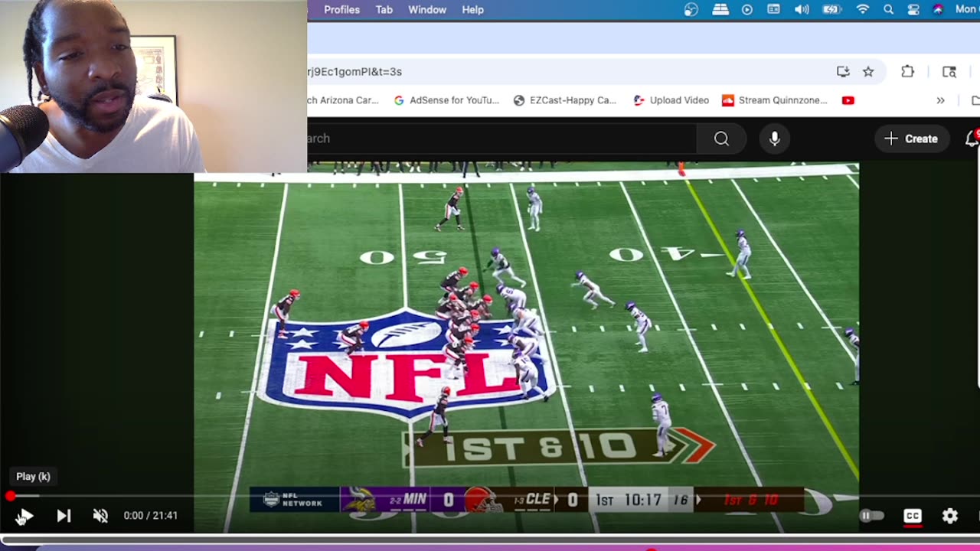Click the play-circle menu bar icon
Image resolution: width=980 pixels, height=551 pixels.
click(747, 10)
